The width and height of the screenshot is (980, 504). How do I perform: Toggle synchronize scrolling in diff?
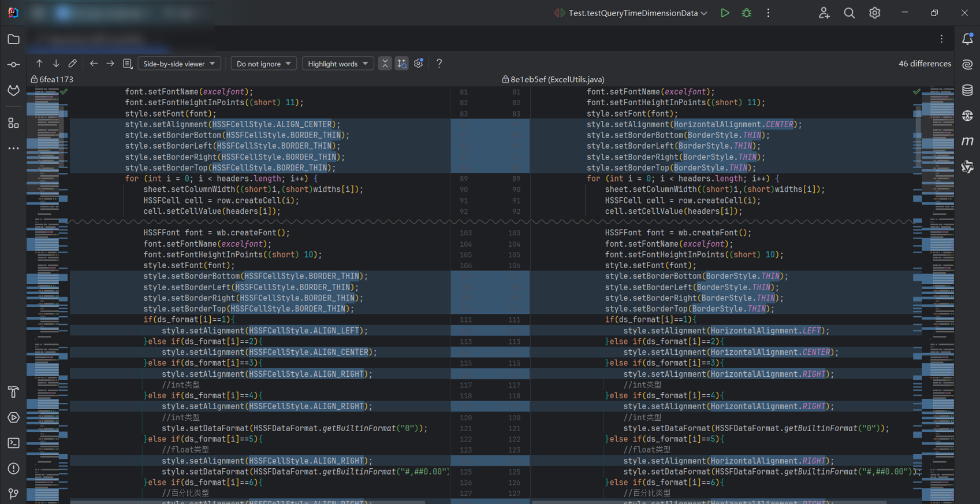pos(401,64)
